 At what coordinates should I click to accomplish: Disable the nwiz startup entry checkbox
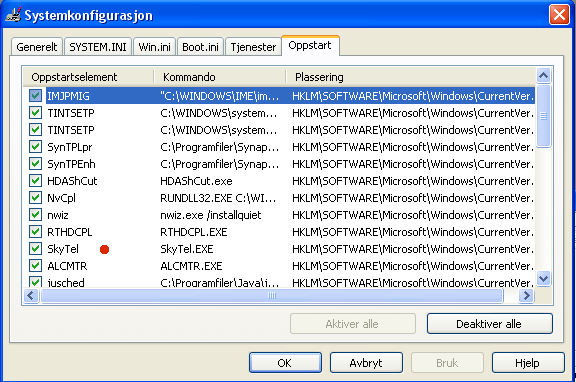pos(35,215)
